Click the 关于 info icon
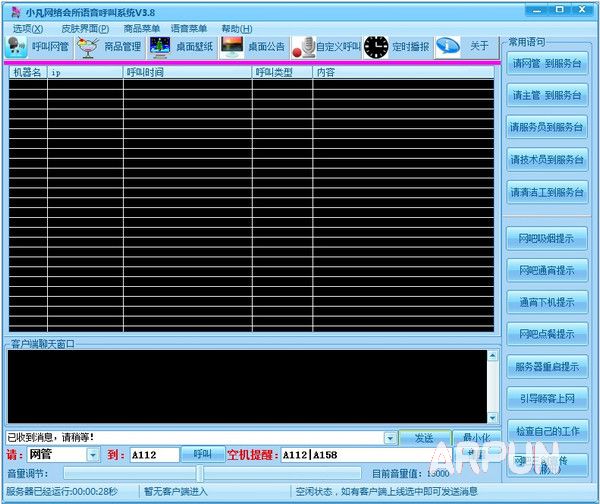 (x=448, y=46)
